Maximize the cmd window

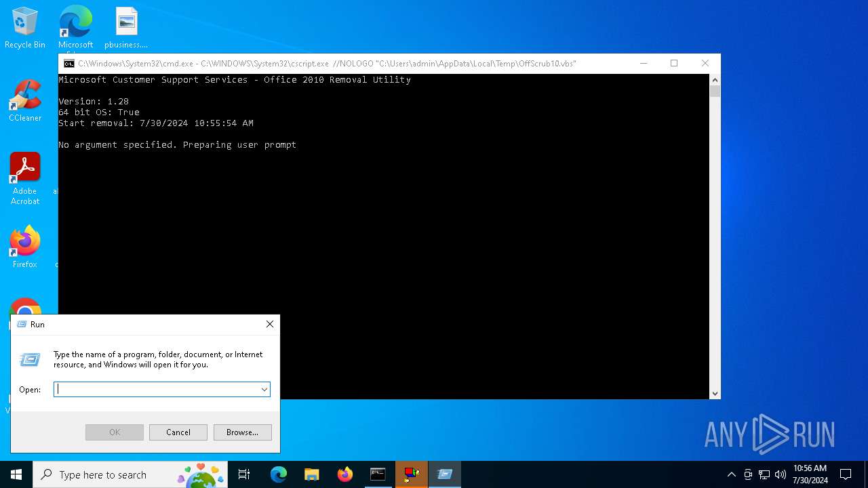coord(674,63)
